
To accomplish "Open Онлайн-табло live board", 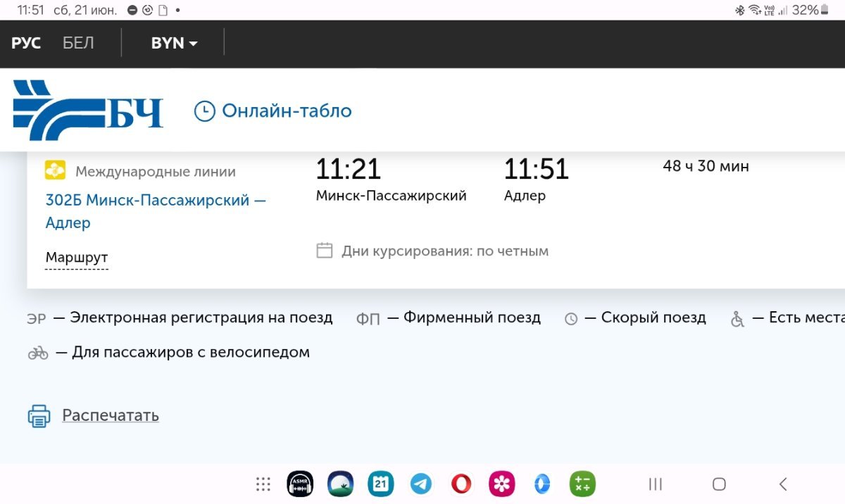I will coord(273,111).
